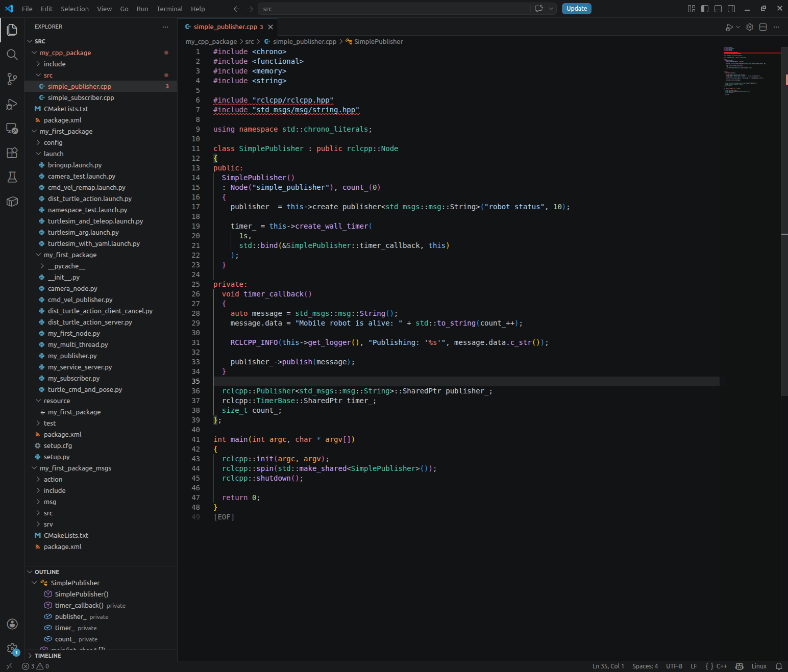Open the Search view
Image resolution: width=788 pixels, height=672 pixels.
pyautogui.click(x=12, y=55)
